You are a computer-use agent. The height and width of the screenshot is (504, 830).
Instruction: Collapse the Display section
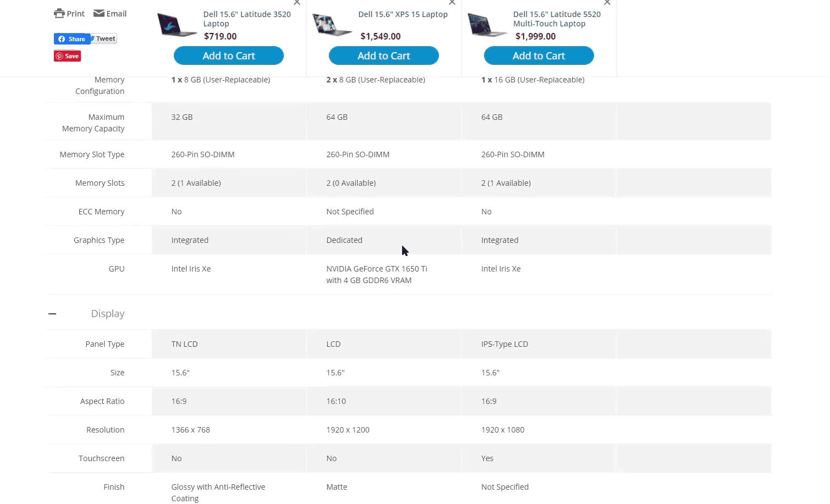click(52, 314)
